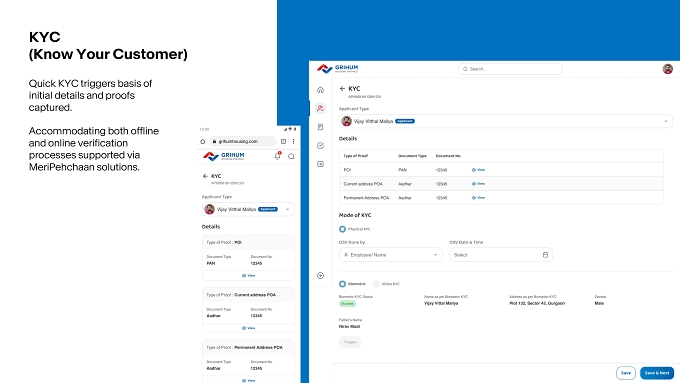Click Grihum logo in desktop header

point(338,69)
